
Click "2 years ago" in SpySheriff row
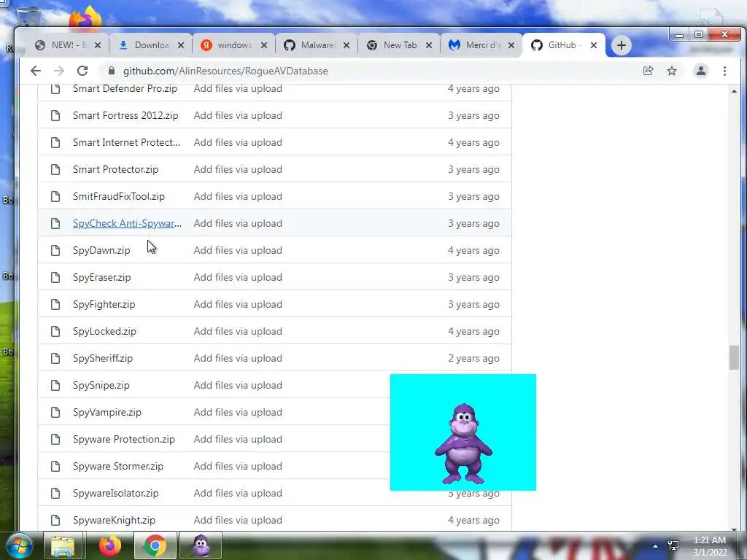473,358
